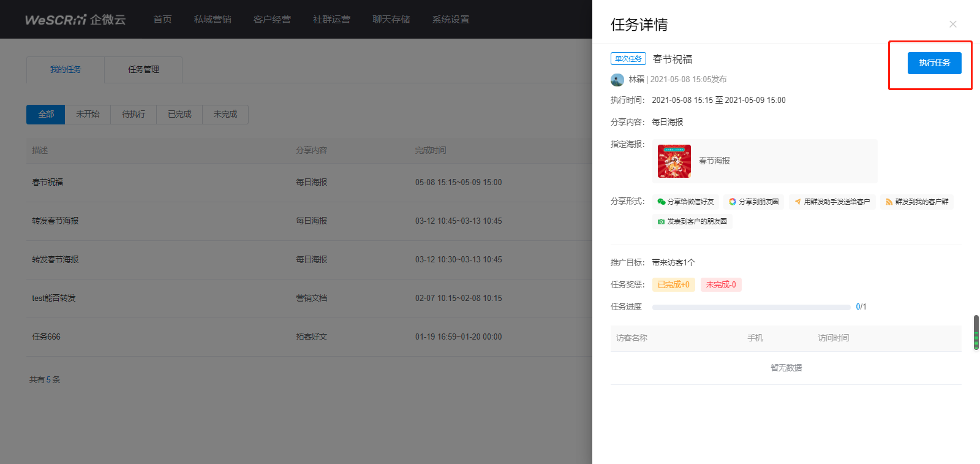The width and height of the screenshot is (980, 464).
Task: Click the Moments (朋友圈) colorful shutter icon
Action: (x=733, y=202)
